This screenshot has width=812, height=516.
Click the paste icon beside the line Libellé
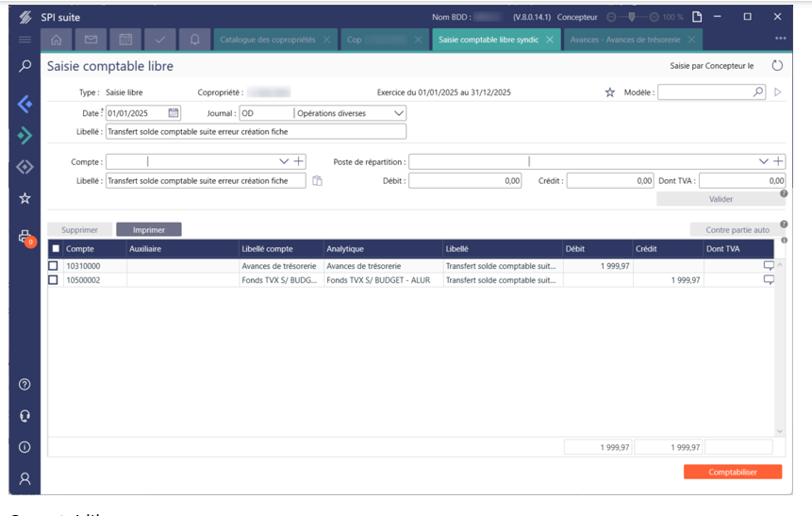pyautogui.click(x=318, y=181)
